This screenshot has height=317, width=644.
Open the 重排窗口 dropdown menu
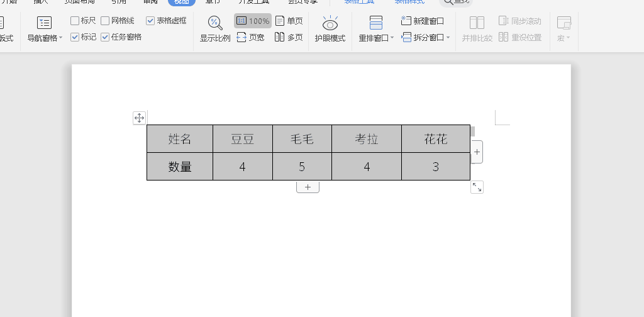click(392, 38)
